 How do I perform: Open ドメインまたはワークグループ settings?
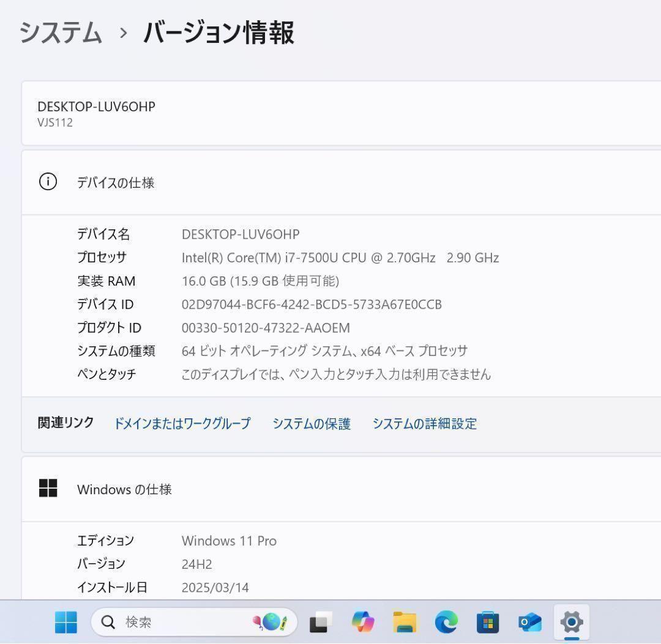click(x=182, y=423)
